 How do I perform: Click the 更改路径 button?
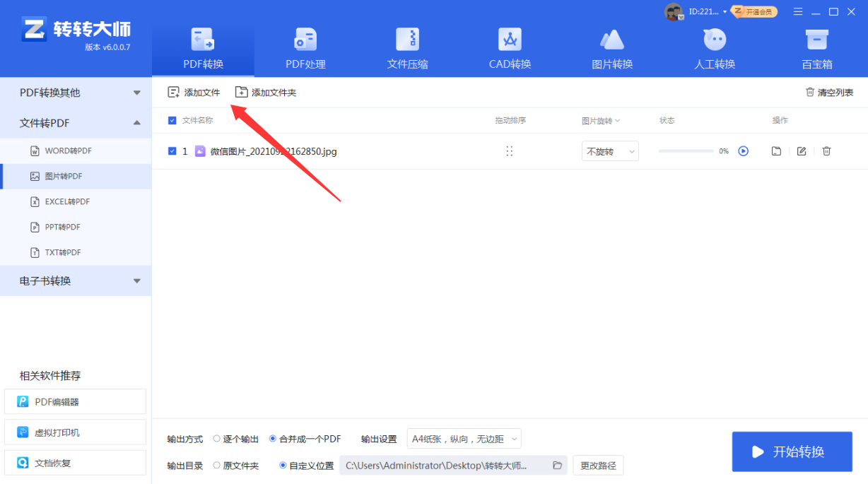pyautogui.click(x=598, y=466)
